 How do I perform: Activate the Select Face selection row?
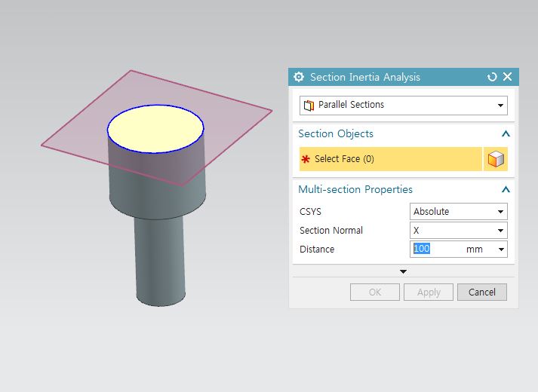tap(390, 159)
